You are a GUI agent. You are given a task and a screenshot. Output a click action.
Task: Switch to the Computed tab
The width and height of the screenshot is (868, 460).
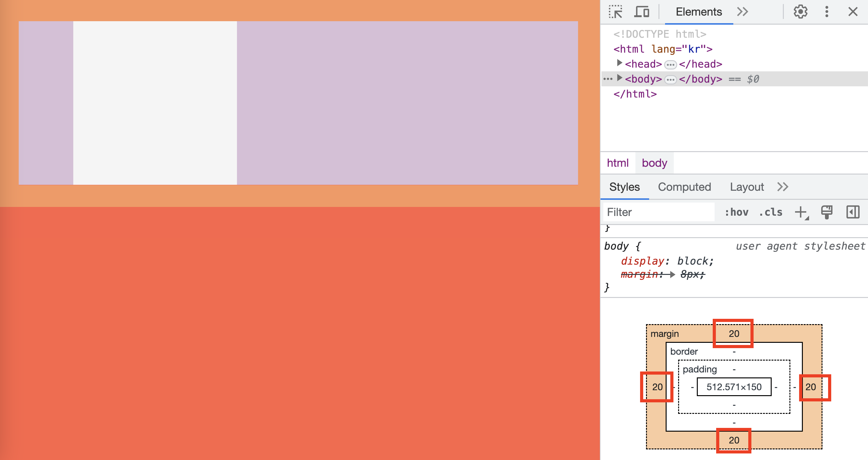click(684, 187)
